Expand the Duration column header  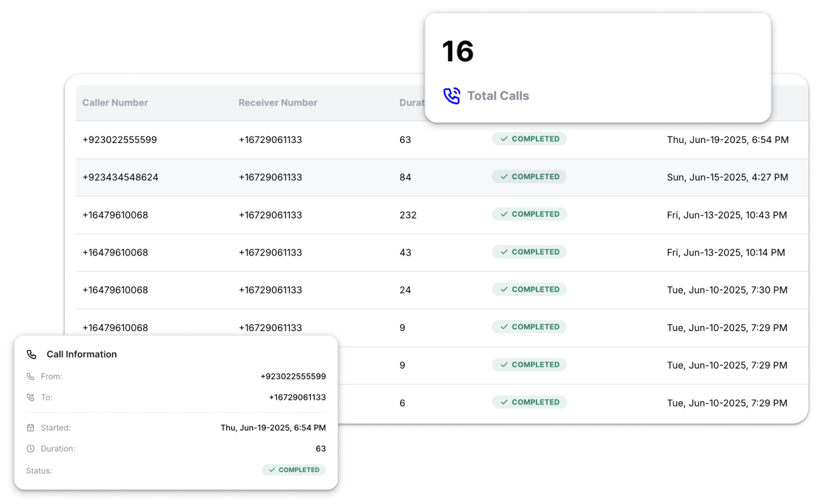(x=412, y=102)
